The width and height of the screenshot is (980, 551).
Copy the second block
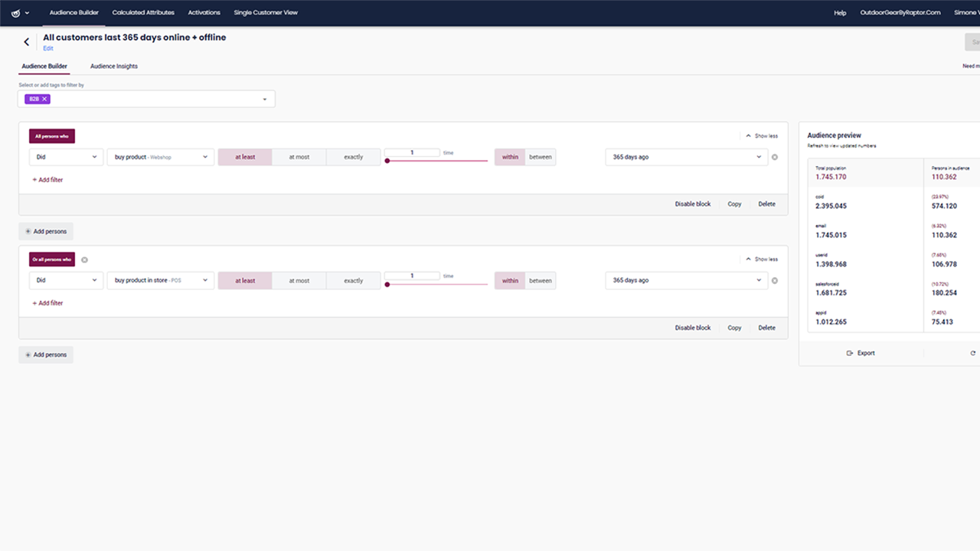734,328
